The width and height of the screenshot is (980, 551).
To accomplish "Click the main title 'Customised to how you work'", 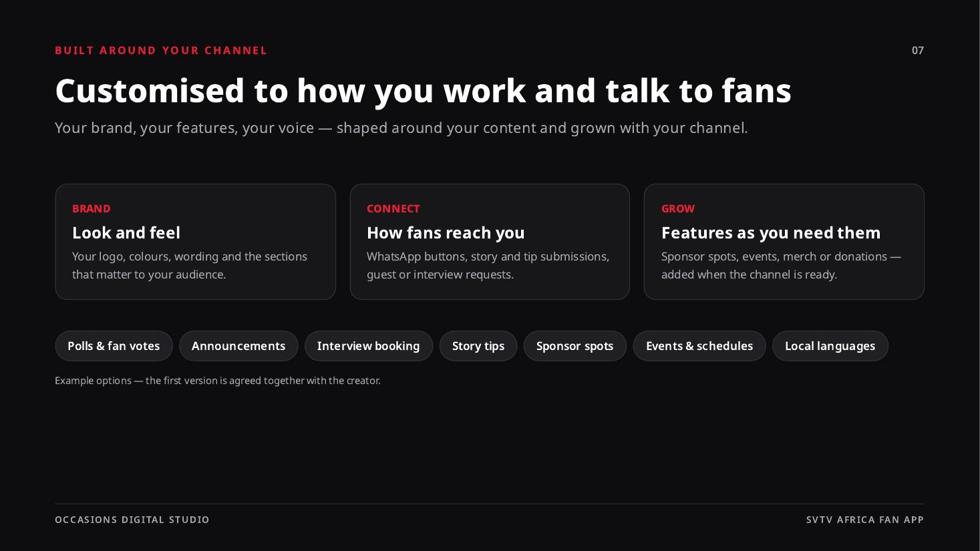I will (423, 91).
